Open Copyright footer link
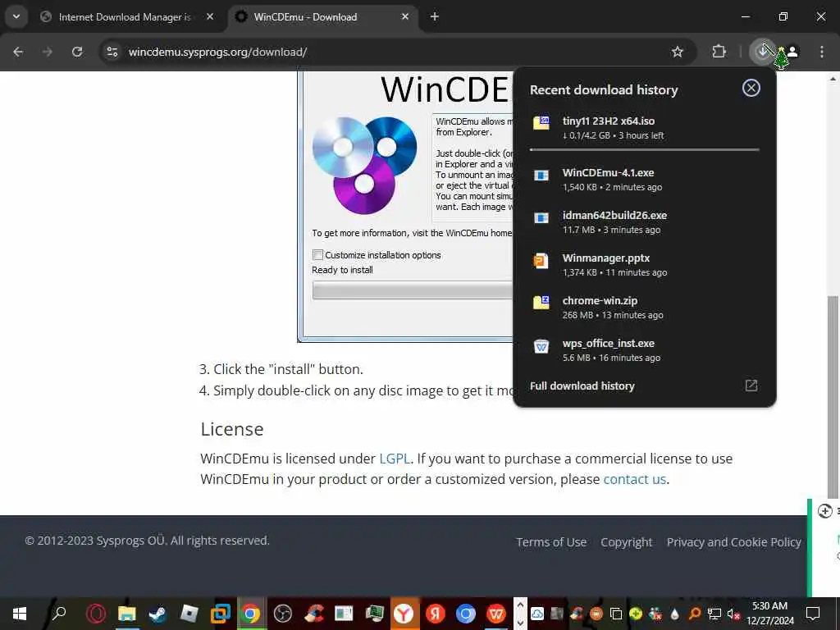This screenshot has width=840, height=630. (x=626, y=542)
